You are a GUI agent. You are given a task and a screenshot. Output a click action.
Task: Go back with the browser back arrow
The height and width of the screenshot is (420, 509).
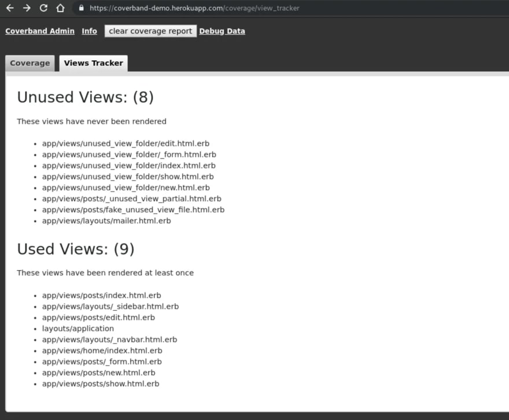(10, 8)
